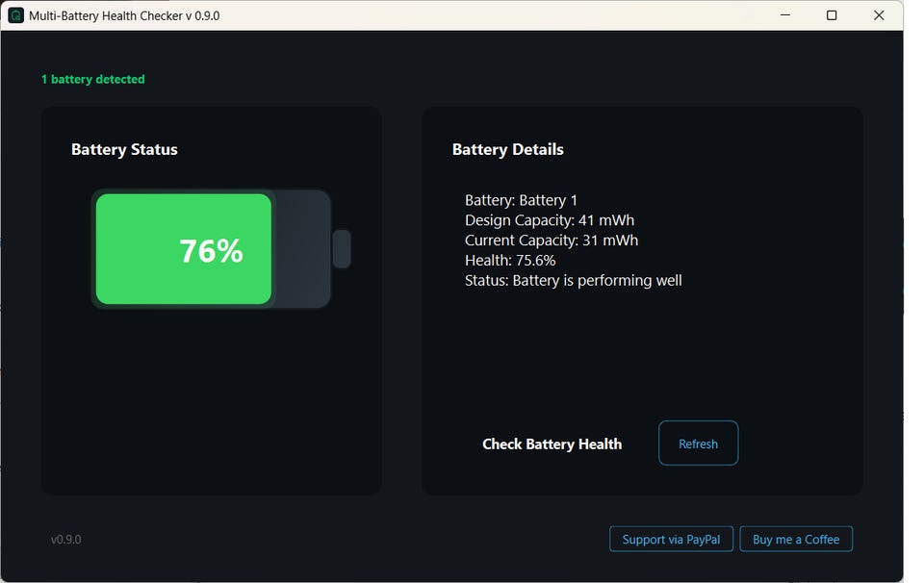The height and width of the screenshot is (583, 924).
Task: Click the '1 battery detected' status text
Action: click(x=93, y=79)
